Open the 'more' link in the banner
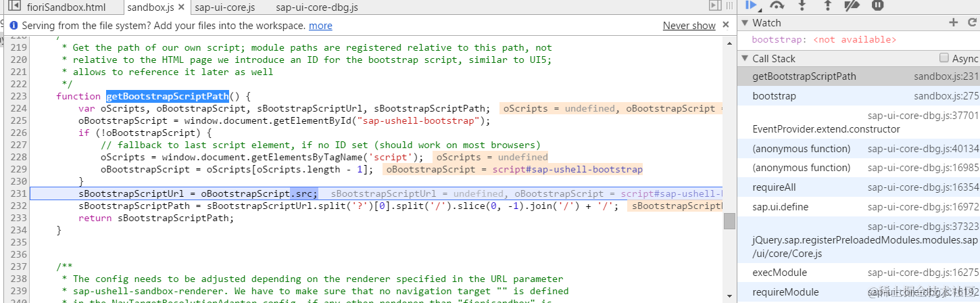980x303 pixels. tap(320, 26)
